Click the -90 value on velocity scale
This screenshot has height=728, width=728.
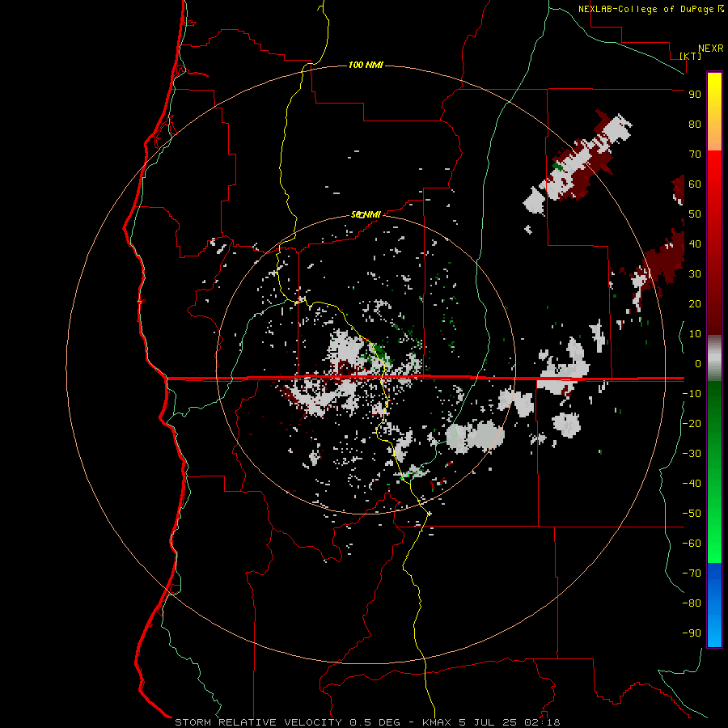(692, 633)
